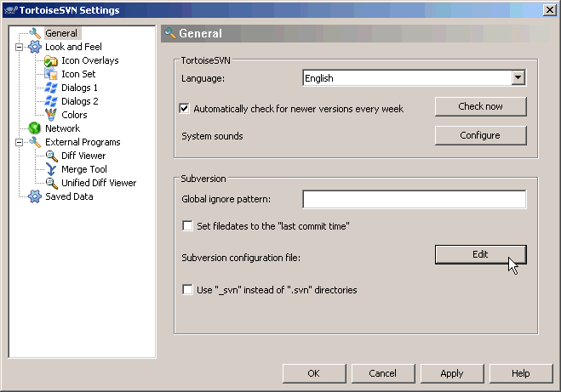The width and height of the screenshot is (561, 392).
Task: Select the Icon Overlays folder icon
Action: click(x=51, y=60)
